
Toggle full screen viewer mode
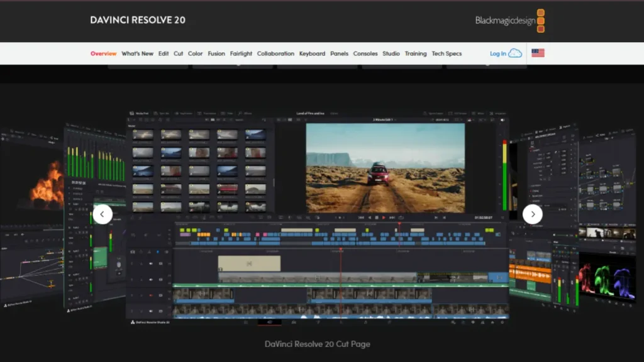click(x=458, y=113)
